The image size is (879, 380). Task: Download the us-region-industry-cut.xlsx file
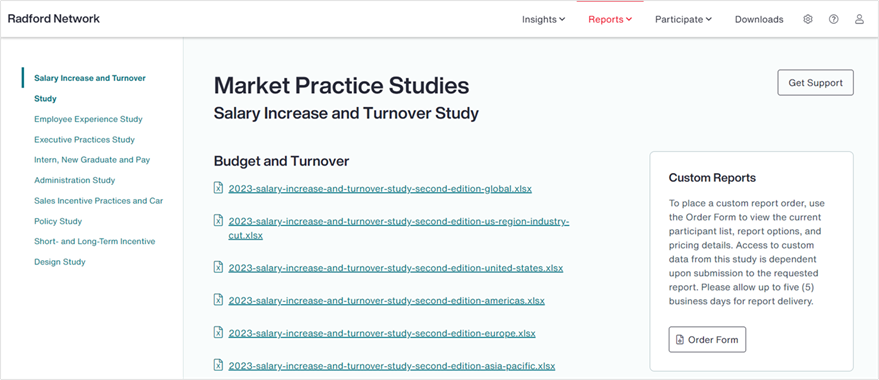coord(399,228)
